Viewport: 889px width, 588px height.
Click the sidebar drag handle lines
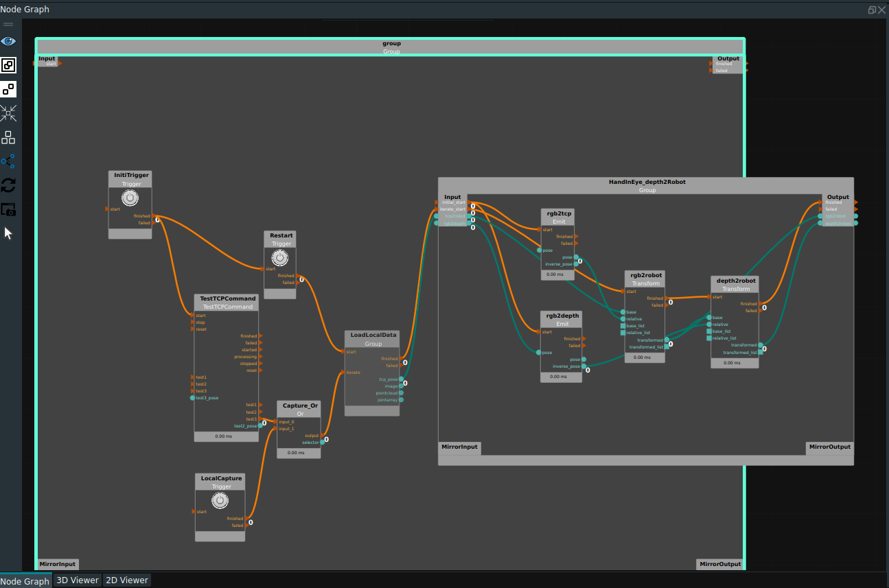coord(8,24)
